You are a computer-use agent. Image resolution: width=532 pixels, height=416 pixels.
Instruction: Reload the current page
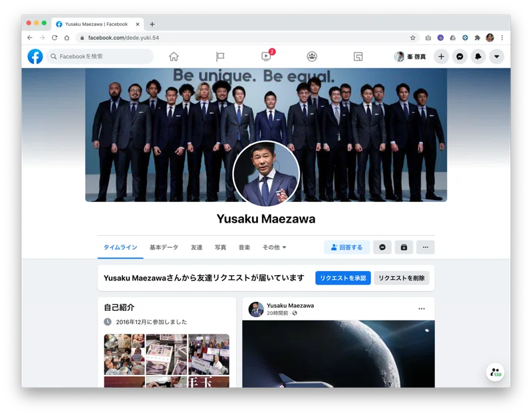(55, 38)
